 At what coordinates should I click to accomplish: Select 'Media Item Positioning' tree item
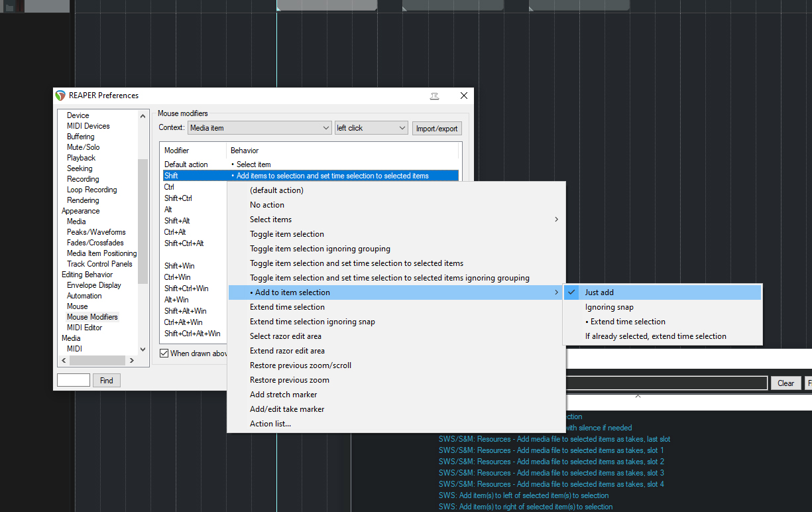[101, 253]
